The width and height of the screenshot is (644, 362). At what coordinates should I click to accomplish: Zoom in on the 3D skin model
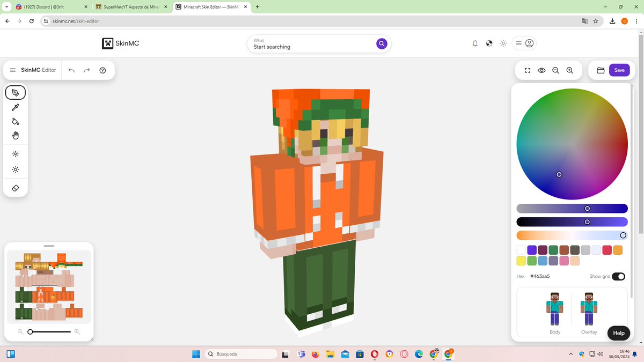point(570,70)
